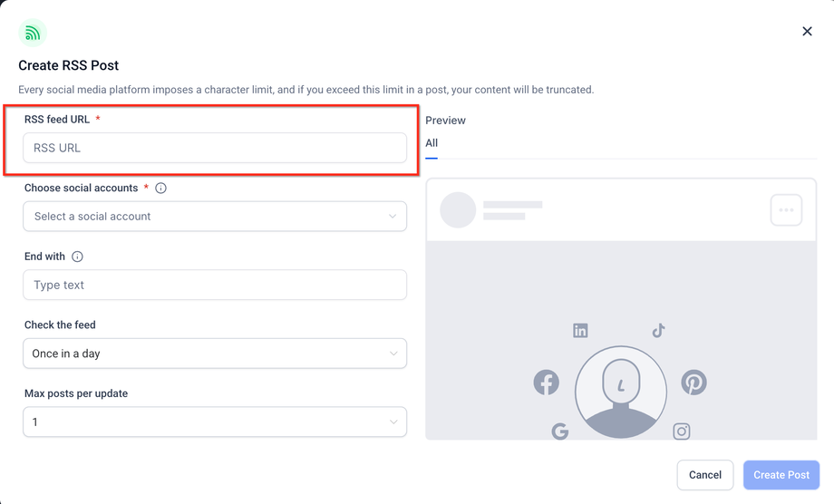Focus the RSS URL input field
The width and height of the screenshot is (834, 504).
[x=215, y=148]
